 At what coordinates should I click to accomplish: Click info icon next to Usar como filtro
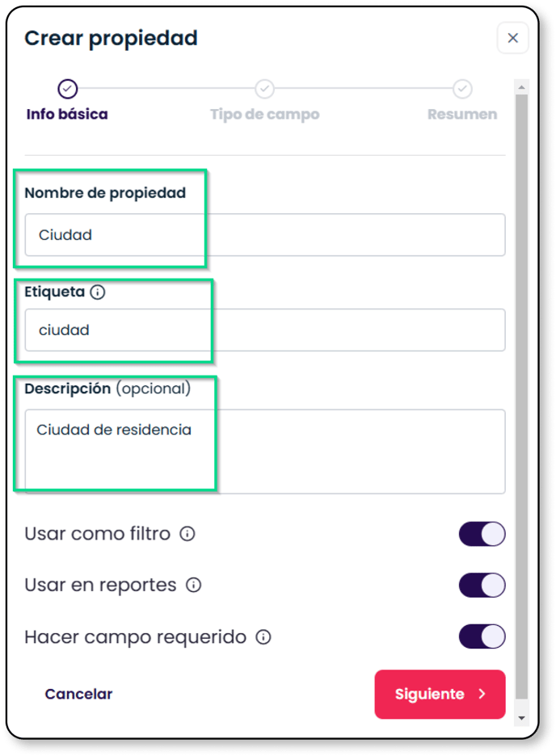coord(187,534)
